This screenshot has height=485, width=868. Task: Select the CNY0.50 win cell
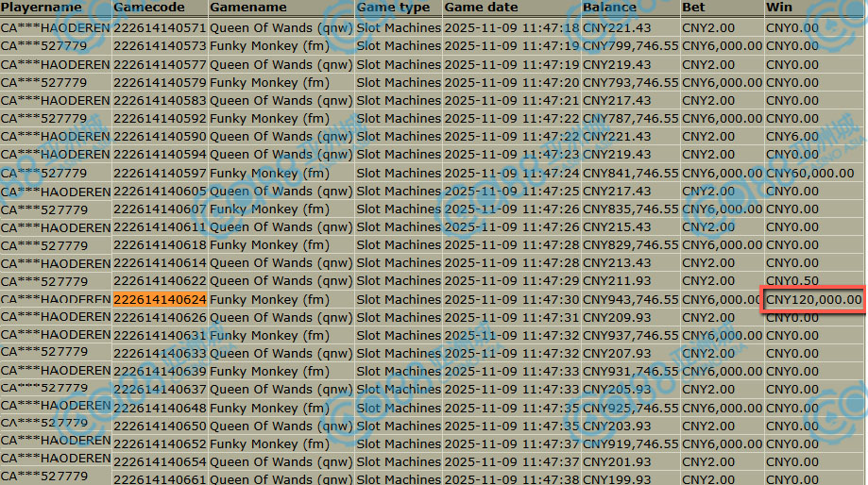[x=792, y=281]
